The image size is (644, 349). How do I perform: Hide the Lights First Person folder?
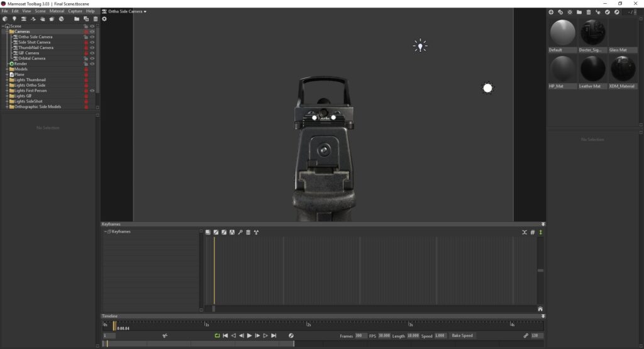(92, 91)
